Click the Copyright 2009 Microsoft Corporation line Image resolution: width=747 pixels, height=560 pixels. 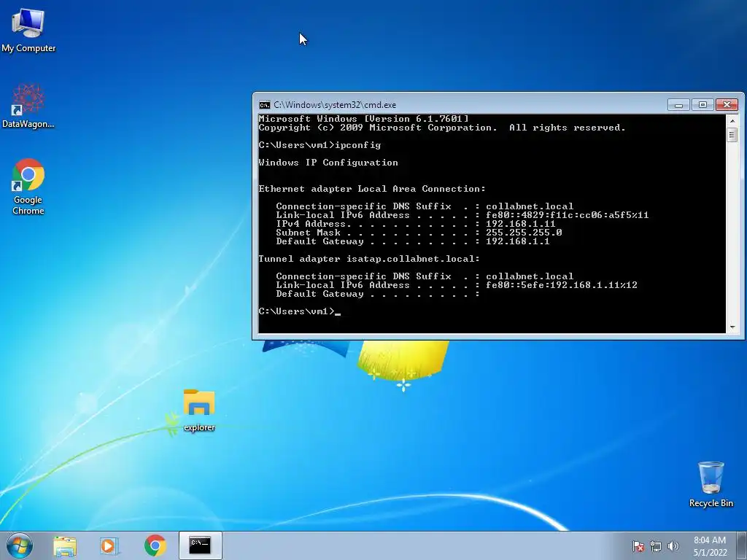pos(442,128)
